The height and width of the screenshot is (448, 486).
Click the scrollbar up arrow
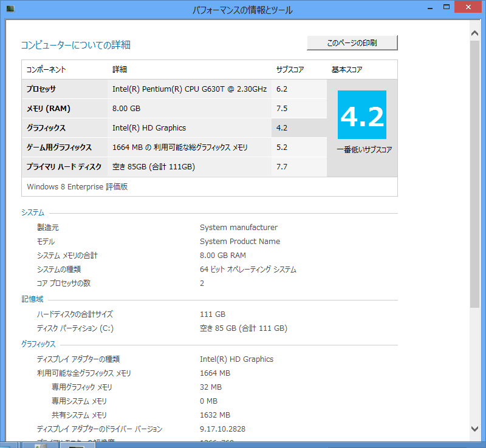pos(474,33)
